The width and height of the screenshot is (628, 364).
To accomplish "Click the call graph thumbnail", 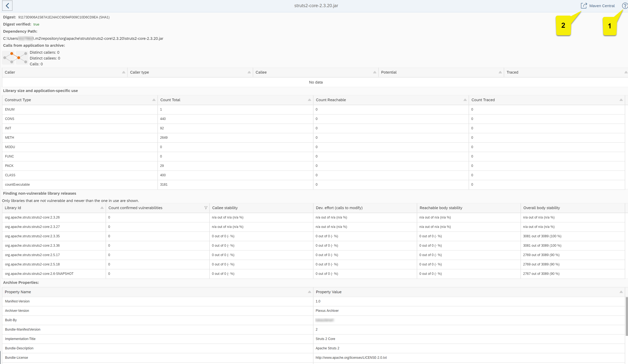I will 15,58.
